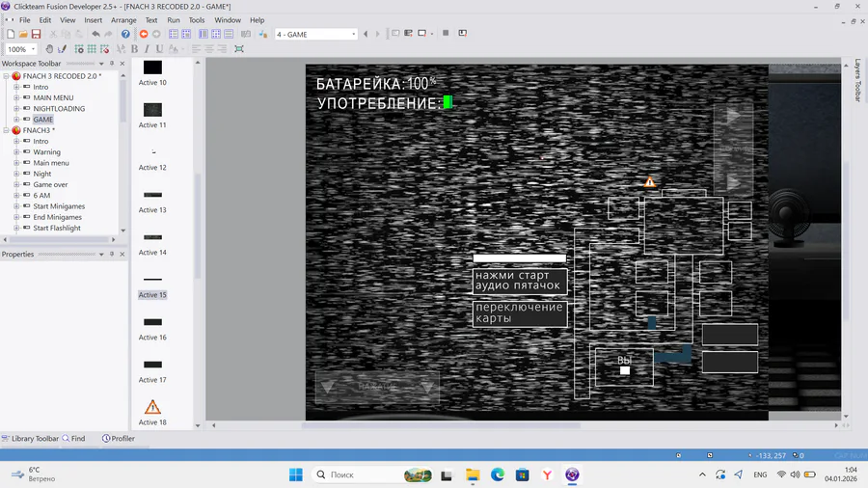The height and width of the screenshot is (488, 868).
Task: Open file with the folder icon
Action: (23, 35)
